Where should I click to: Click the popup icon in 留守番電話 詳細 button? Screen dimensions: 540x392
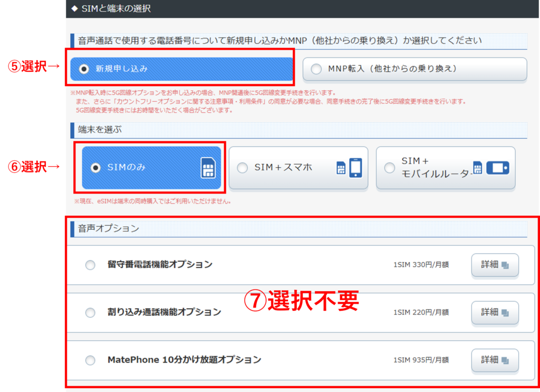[x=505, y=265]
